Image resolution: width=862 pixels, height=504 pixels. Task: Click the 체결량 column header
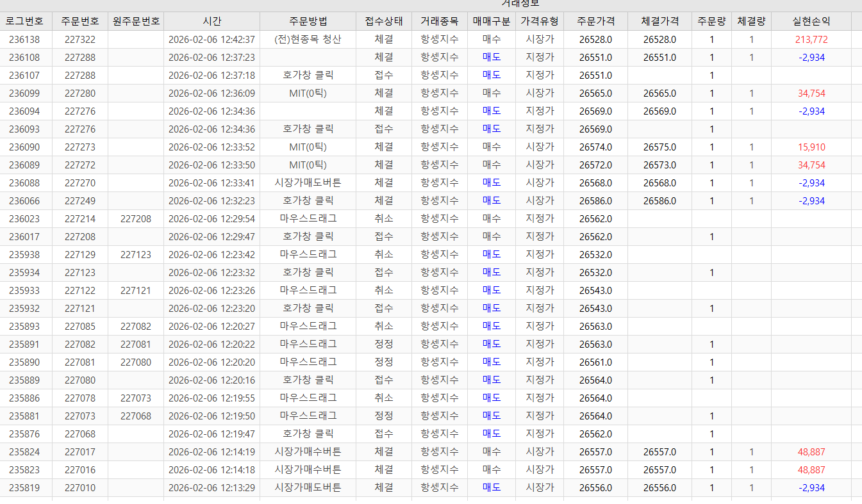click(751, 21)
